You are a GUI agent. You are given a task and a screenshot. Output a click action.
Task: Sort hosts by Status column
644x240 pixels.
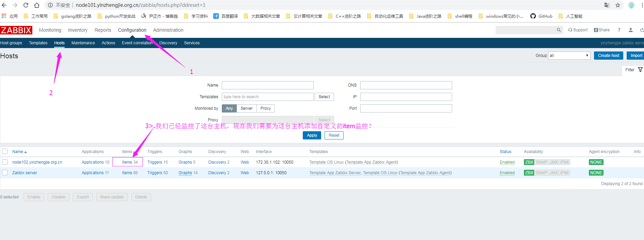506,152
